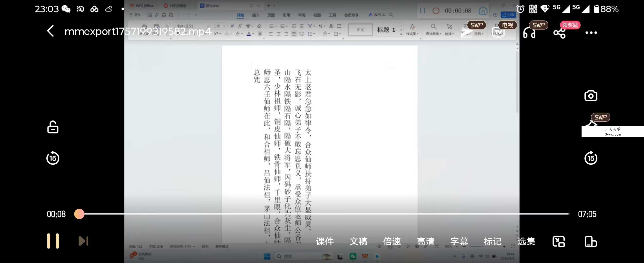Open the TV casting icon
The height and width of the screenshot is (263, 644).
[x=498, y=32]
